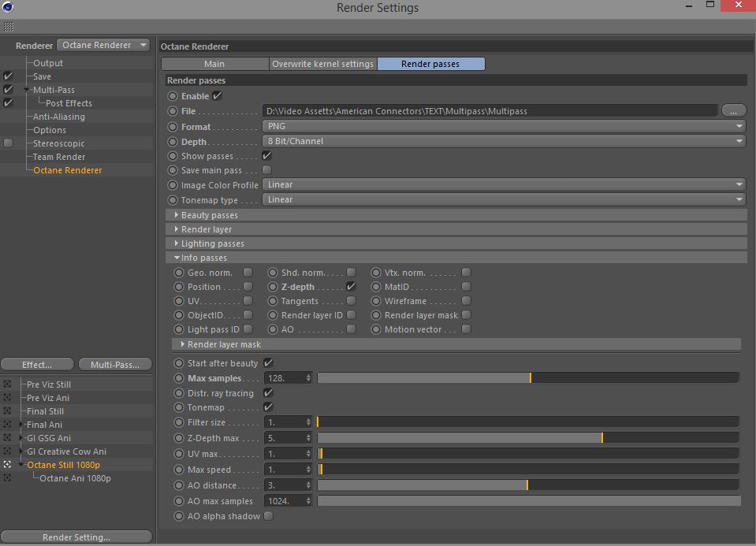Enable the Motion vector pass checkbox
756x546 pixels.
[x=466, y=329]
